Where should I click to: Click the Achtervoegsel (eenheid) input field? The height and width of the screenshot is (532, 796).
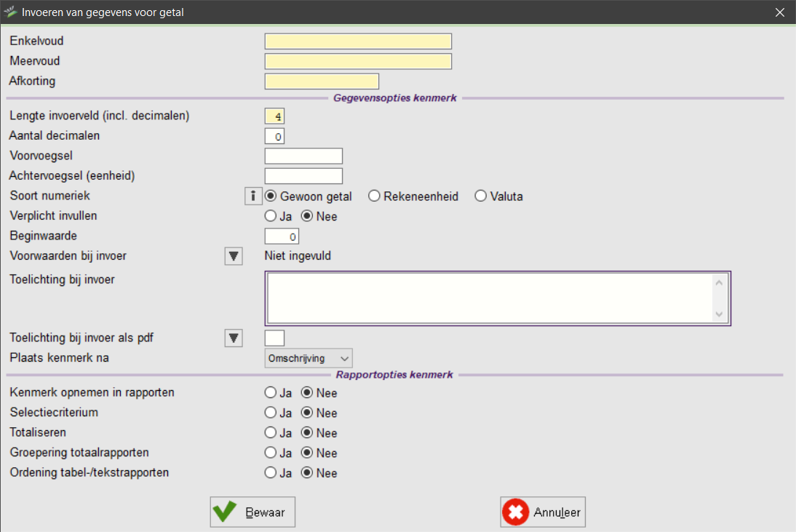pyautogui.click(x=303, y=176)
